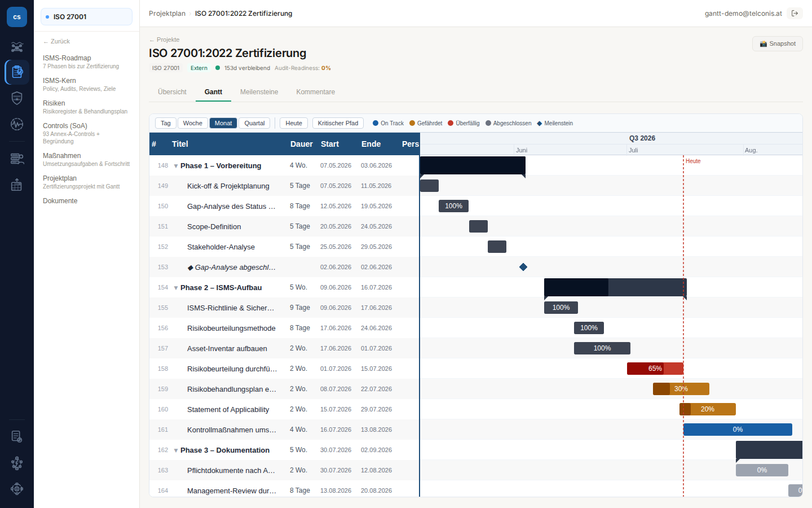Click the Meilenstein legend diamond
Screen dimensions: 812x508
point(540,123)
